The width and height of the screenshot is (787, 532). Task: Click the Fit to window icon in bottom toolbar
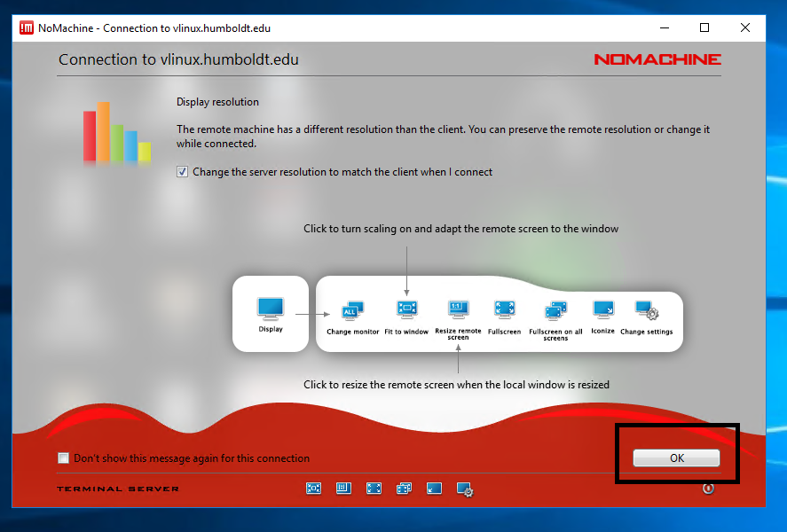coord(314,488)
